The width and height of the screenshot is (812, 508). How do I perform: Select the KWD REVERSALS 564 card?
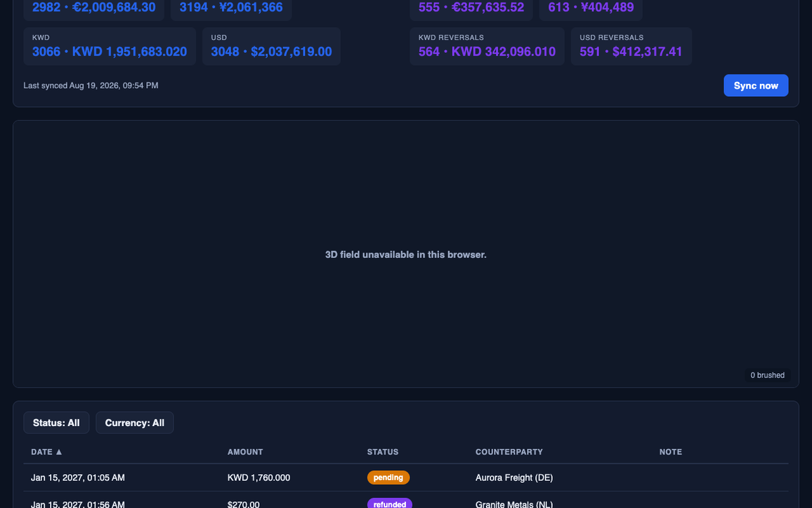point(487,46)
